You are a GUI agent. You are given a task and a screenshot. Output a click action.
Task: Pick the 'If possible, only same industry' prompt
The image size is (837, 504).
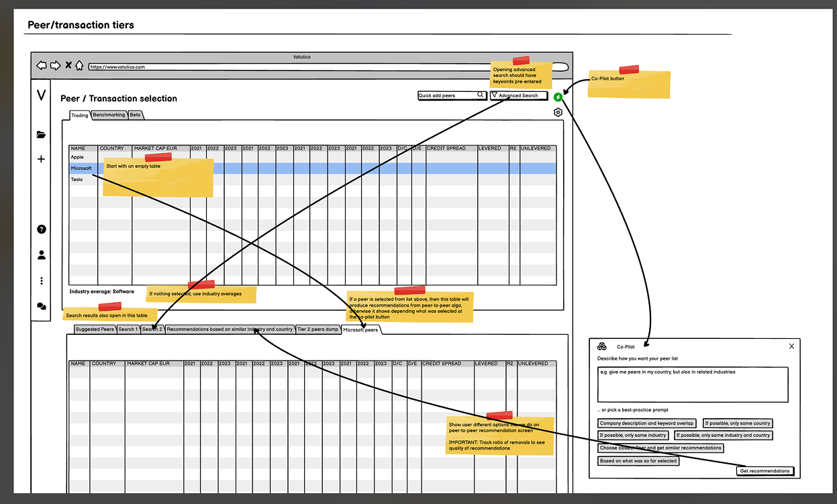pyautogui.click(x=633, y=436)
